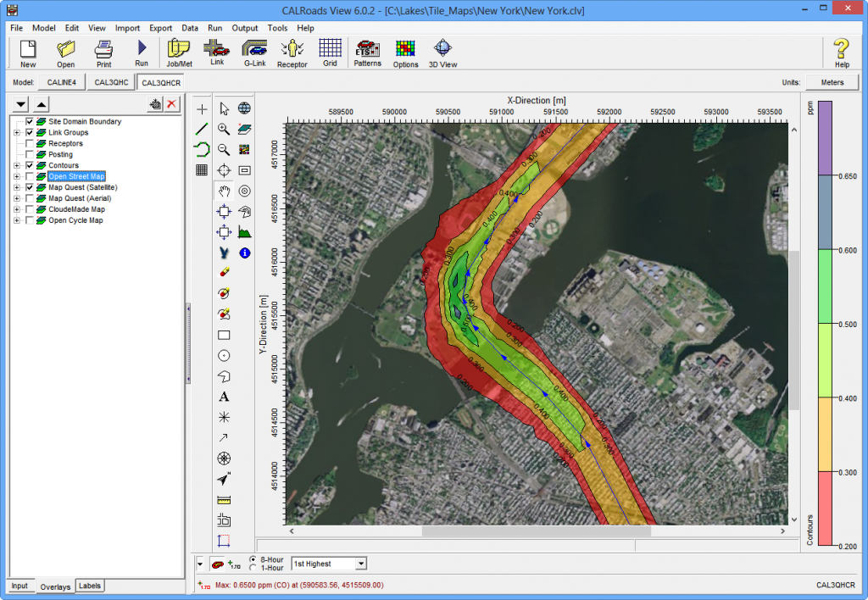The width and height of the screenshot is (868, 600).
Task: Select the 1-Hour radio button
Action: [253, 568]
